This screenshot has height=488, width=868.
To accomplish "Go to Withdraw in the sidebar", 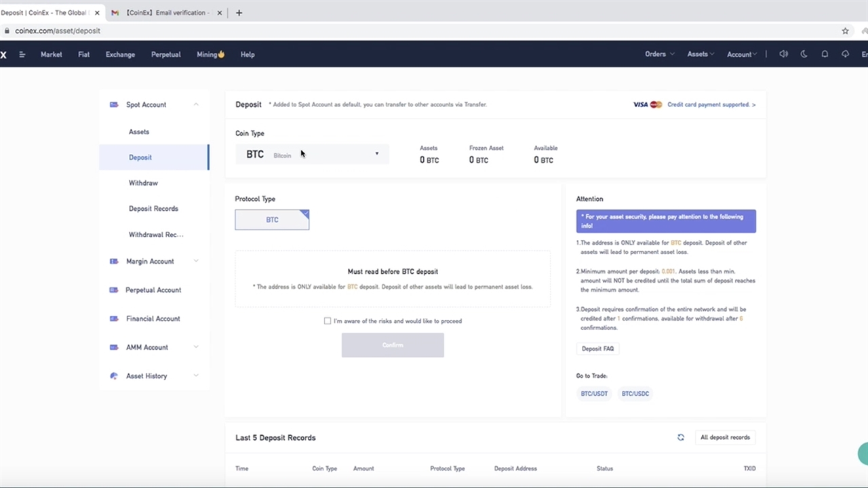I will click(x=143, y=183).
